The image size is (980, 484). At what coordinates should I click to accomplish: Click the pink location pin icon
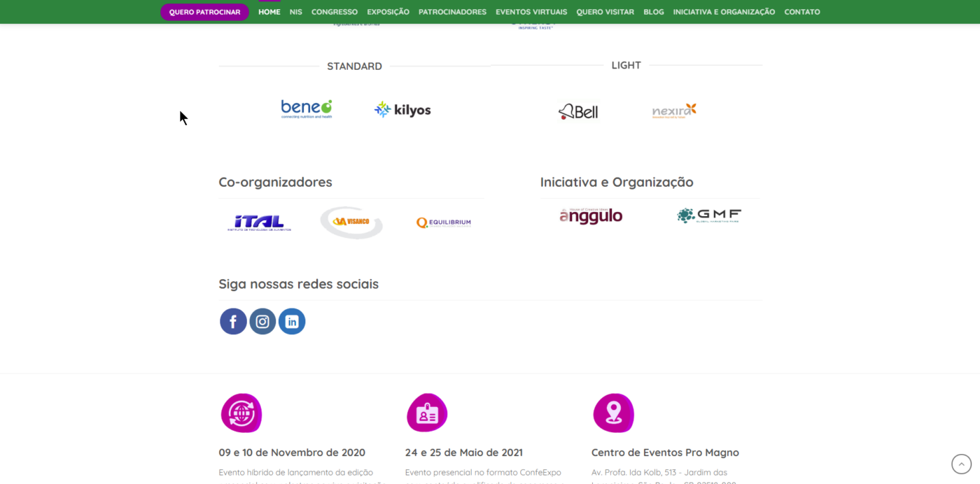point(613,413)
